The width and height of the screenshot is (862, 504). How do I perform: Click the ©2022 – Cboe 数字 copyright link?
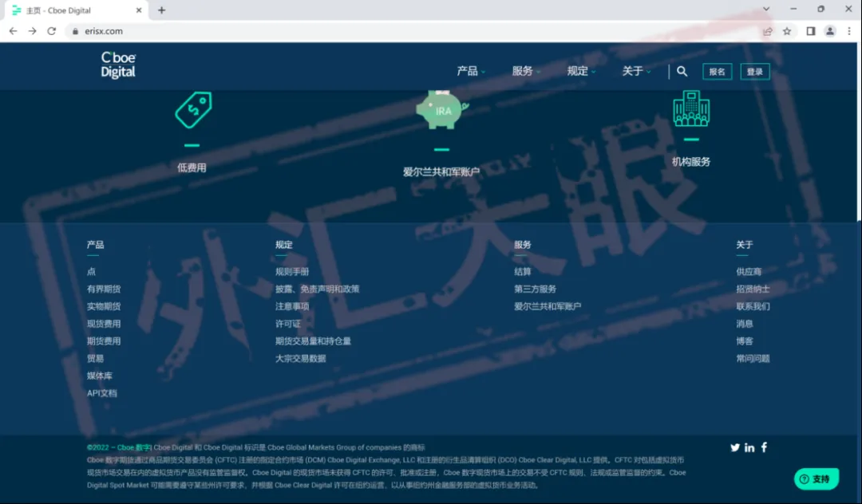119,447
